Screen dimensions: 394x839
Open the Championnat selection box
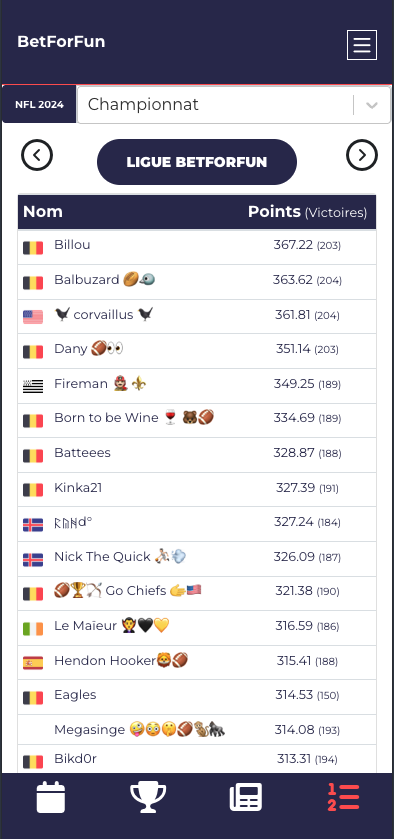pyautogui.click(x=234, y=105)
